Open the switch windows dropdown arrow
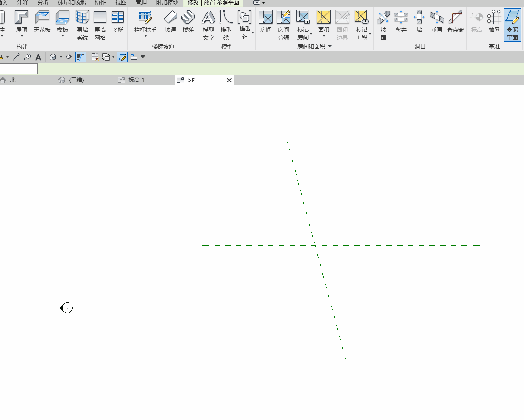Image resolution: width=524 pixels, height=420 pixels. pyautogui.click(x=114, y=57)
